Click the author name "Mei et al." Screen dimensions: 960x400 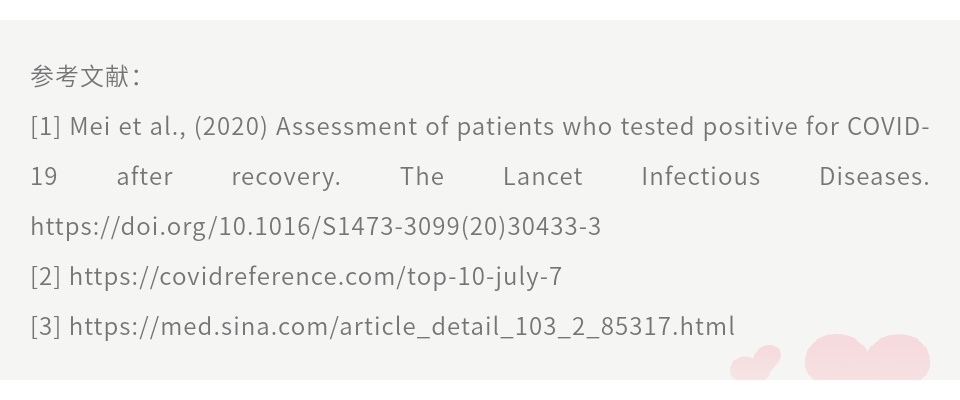(128, 127)
